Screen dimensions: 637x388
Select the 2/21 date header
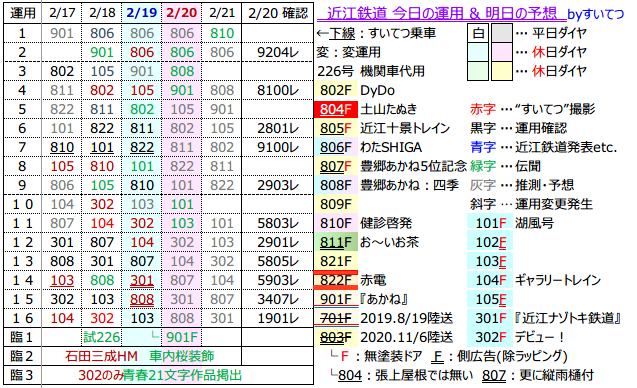tap(222, 13)
